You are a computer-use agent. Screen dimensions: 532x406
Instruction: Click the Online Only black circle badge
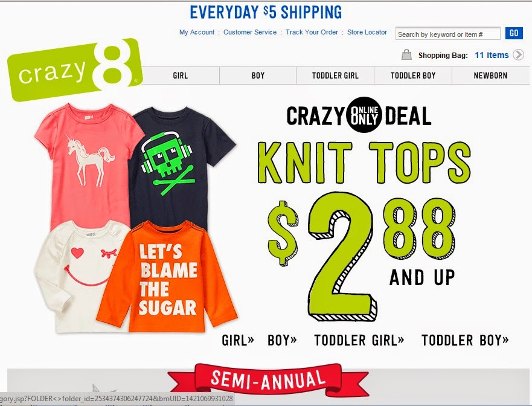(364, 115)
